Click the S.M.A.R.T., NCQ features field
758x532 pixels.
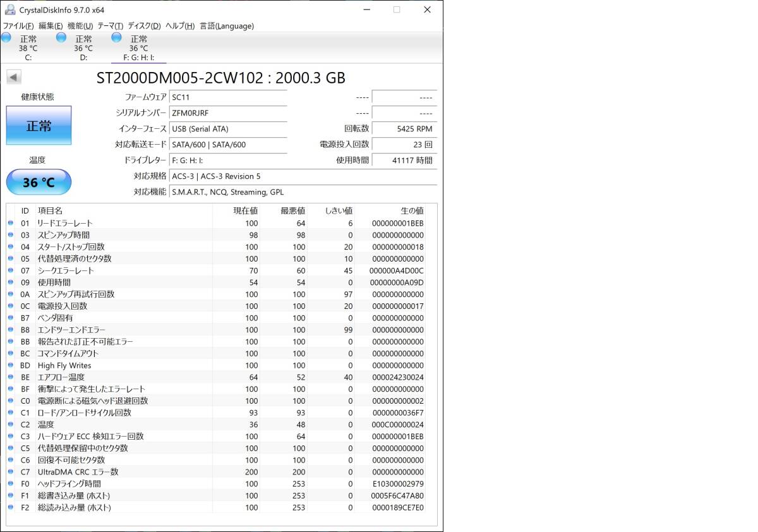point(303,191)
